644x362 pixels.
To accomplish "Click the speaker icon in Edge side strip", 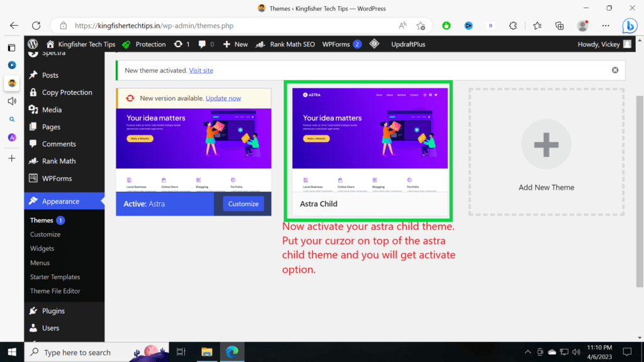I will click(x=12, y=101).
